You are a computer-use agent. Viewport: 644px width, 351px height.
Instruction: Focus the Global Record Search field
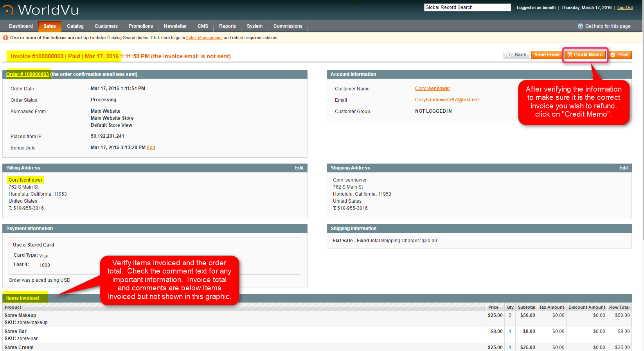[467, 7]
